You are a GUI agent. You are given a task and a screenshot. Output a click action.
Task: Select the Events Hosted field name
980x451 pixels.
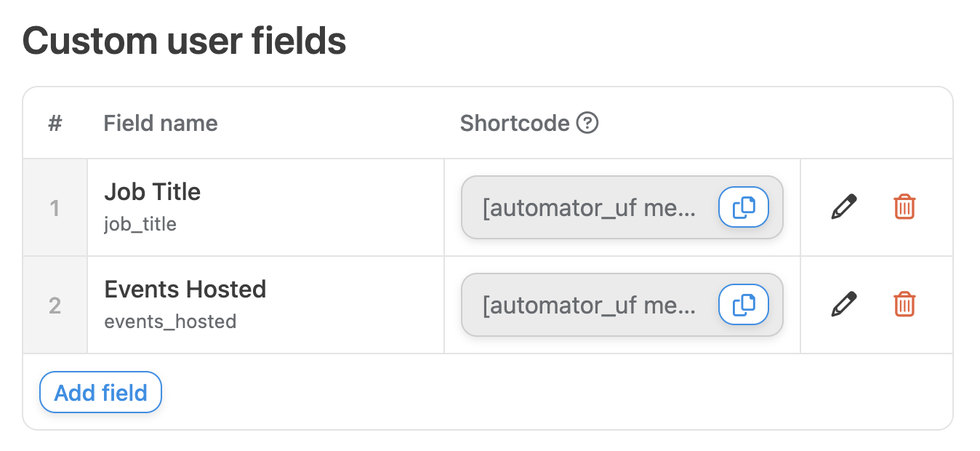[185, 290]
